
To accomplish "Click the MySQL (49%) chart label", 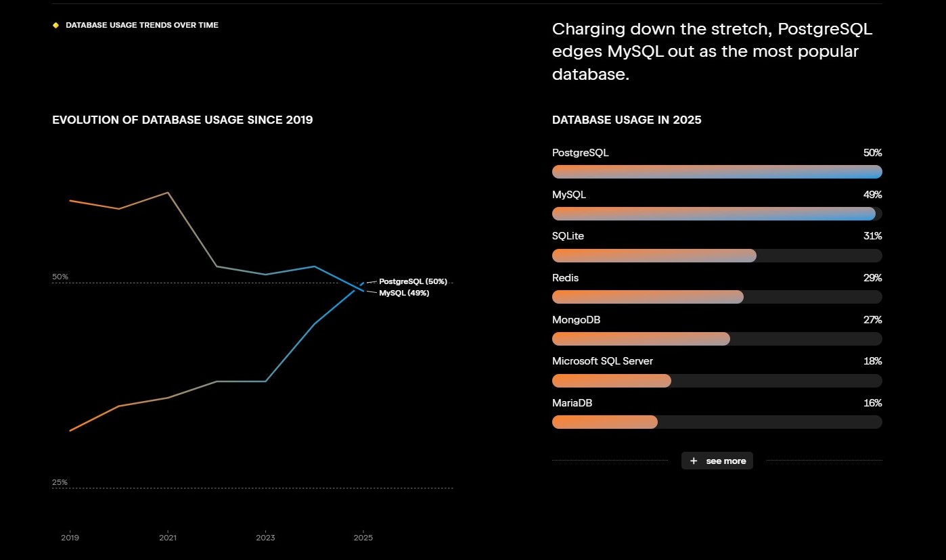I will click(x=404, y=294).
